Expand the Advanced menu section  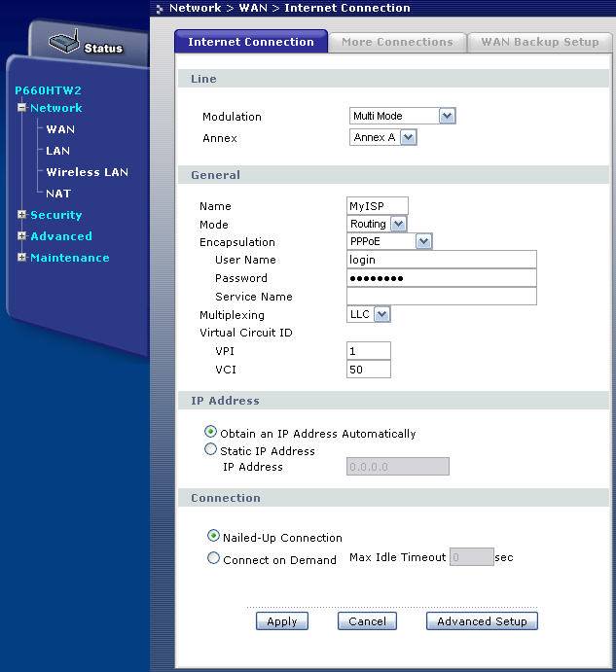click(x=21, y=236)
